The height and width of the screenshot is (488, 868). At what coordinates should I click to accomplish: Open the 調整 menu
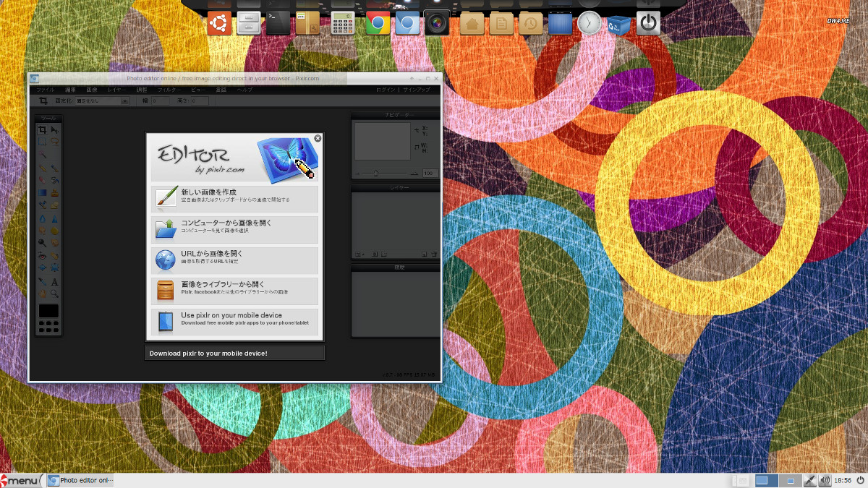pyautogui.click(x=142, y=90)
